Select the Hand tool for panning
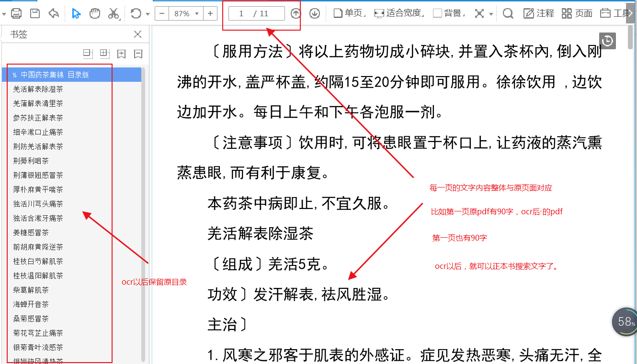 tap(94, 13)
